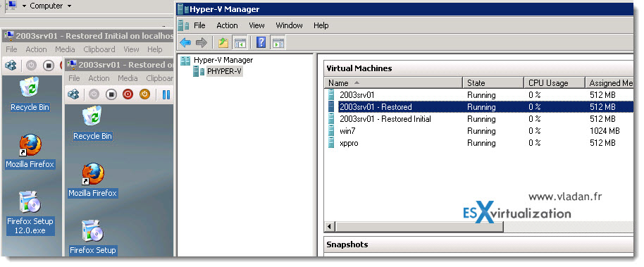Click orange Save icon in front Restored window
The height and width of the screenshot is (267, 644).
pos(144,94)
